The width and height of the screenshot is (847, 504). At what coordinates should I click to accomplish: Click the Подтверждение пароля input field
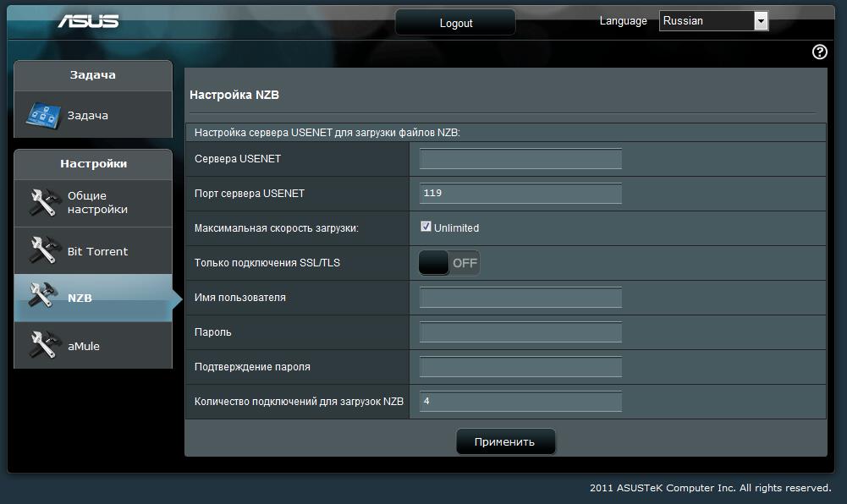point(520,366)
